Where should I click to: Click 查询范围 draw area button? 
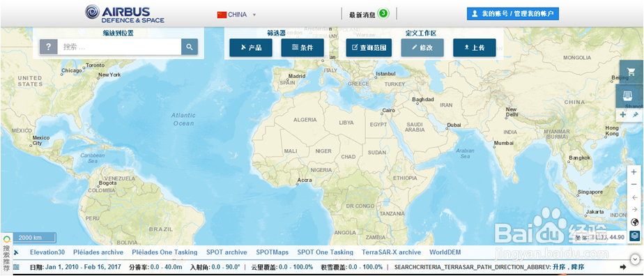369,47
